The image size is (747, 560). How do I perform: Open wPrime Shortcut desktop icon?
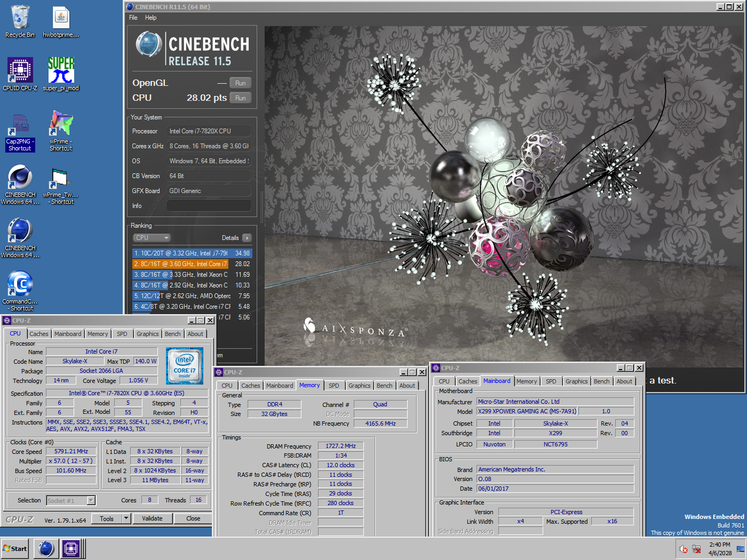[x=61, y=131]
